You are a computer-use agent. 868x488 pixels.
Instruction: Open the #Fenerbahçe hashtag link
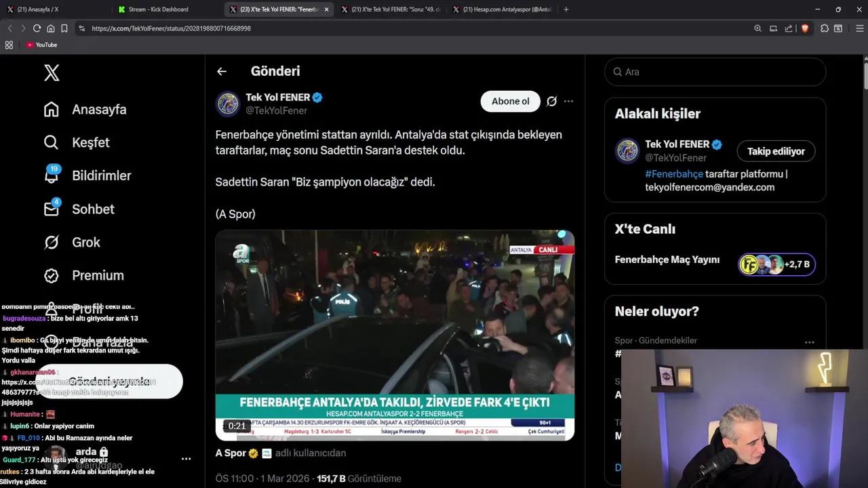point(674,174)
